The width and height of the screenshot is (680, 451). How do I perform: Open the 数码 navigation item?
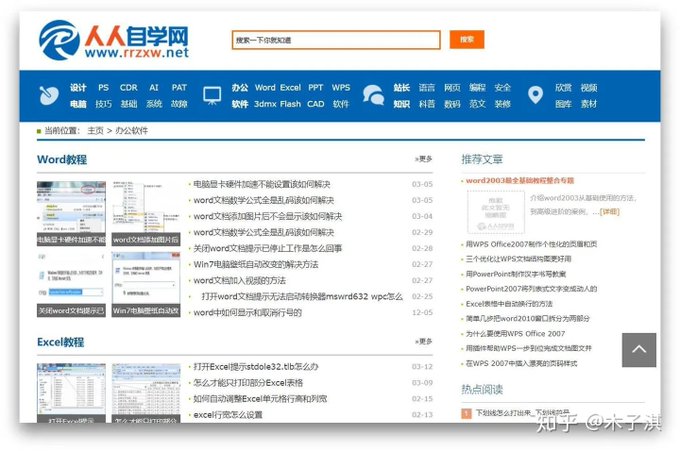pos(452,104)
